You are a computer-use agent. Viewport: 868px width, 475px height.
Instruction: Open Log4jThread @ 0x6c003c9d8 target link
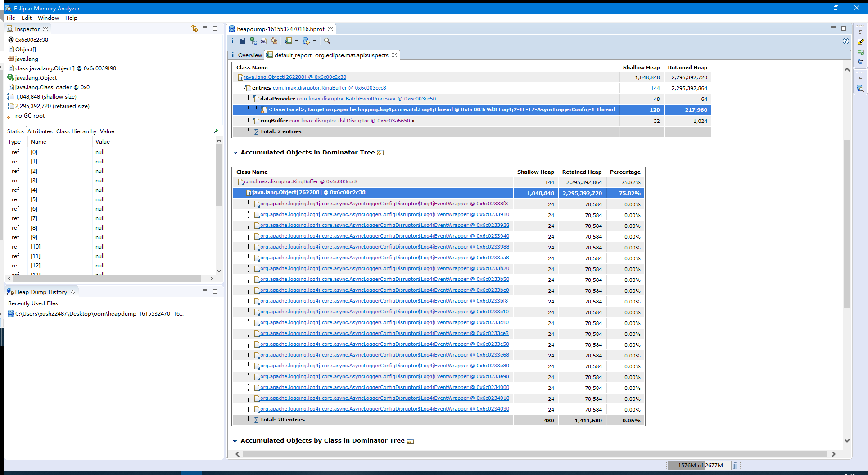click(x=460, y=109)
